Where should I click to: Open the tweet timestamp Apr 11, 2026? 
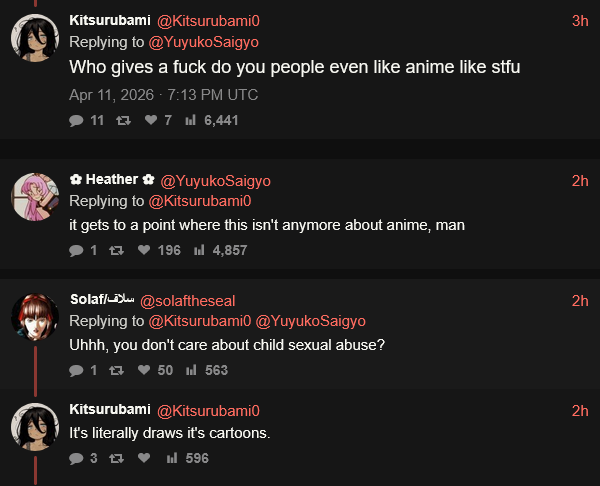point(163,95)
